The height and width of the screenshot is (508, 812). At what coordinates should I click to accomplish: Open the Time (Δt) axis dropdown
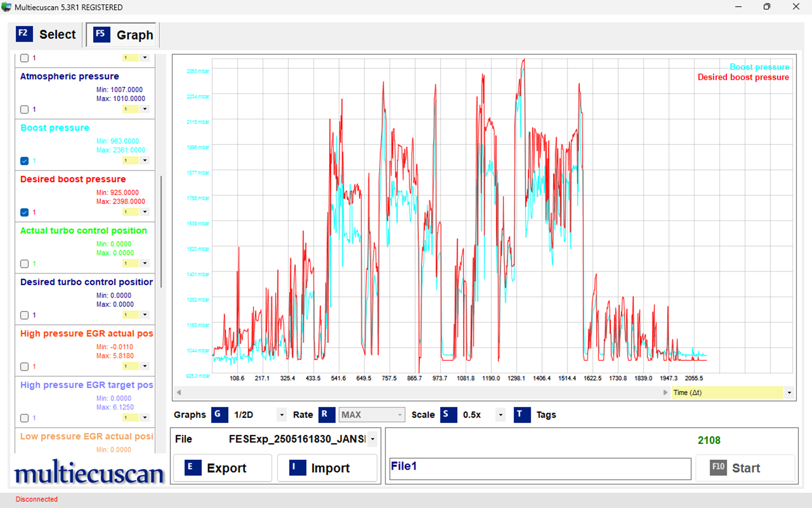pos(789,393)
